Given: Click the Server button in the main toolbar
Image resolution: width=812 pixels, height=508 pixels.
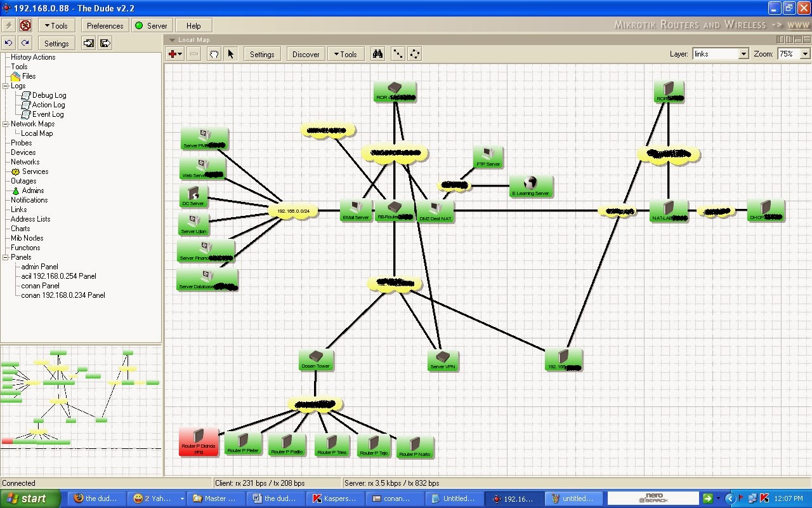Looking at the screenshot, I should (x=152, y=25).
